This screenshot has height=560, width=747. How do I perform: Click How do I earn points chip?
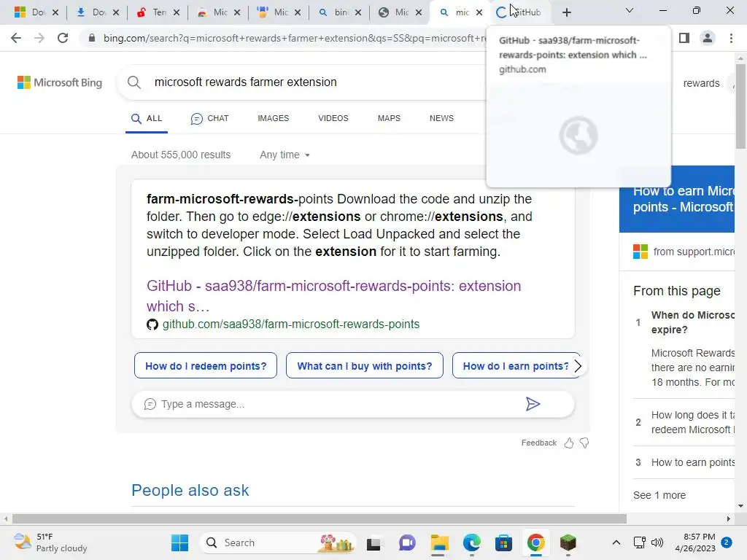click(516, 366)
